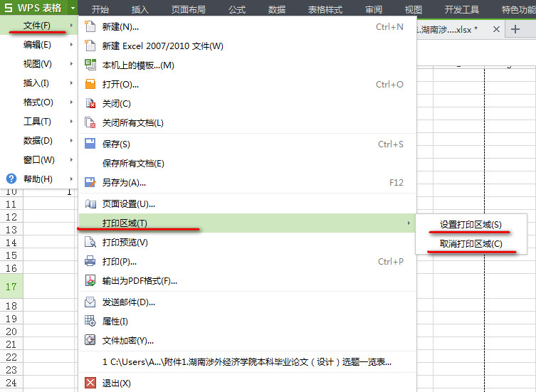Switch to the 审阅 ribbon tab
The height and width of the screenshot is (392, 536).
[x=374, y=9]
